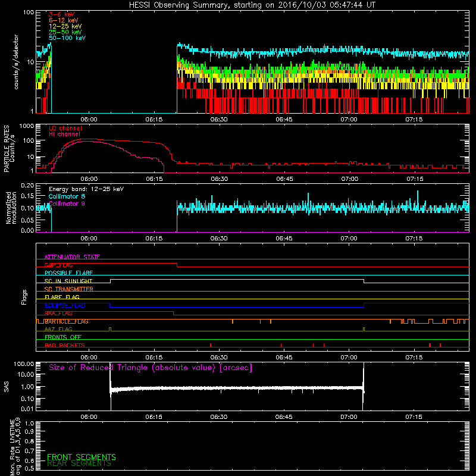476x476 pixels.
Task: Click the 'REAR SEGMENTS' legend text
Action: click(79, 464)
